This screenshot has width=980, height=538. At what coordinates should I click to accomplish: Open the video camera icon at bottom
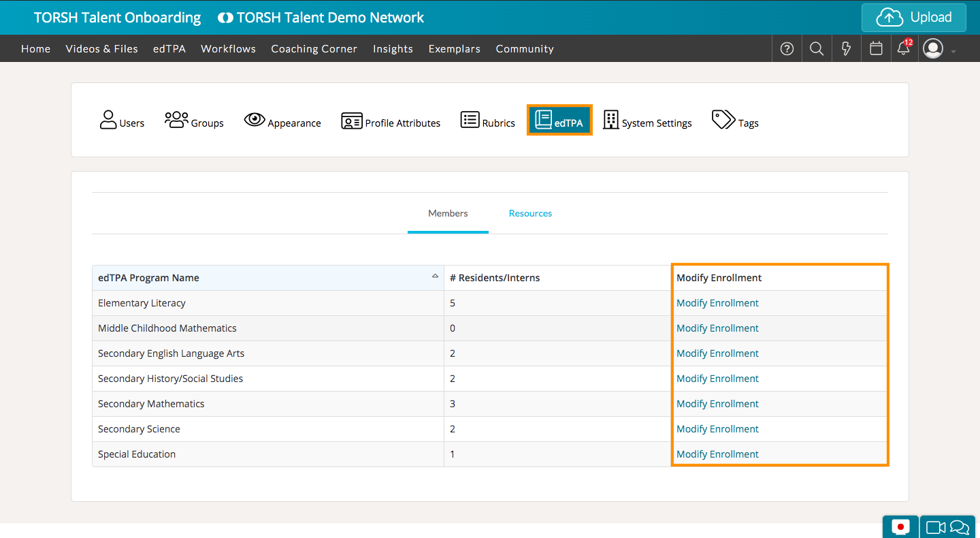[936, 528]
